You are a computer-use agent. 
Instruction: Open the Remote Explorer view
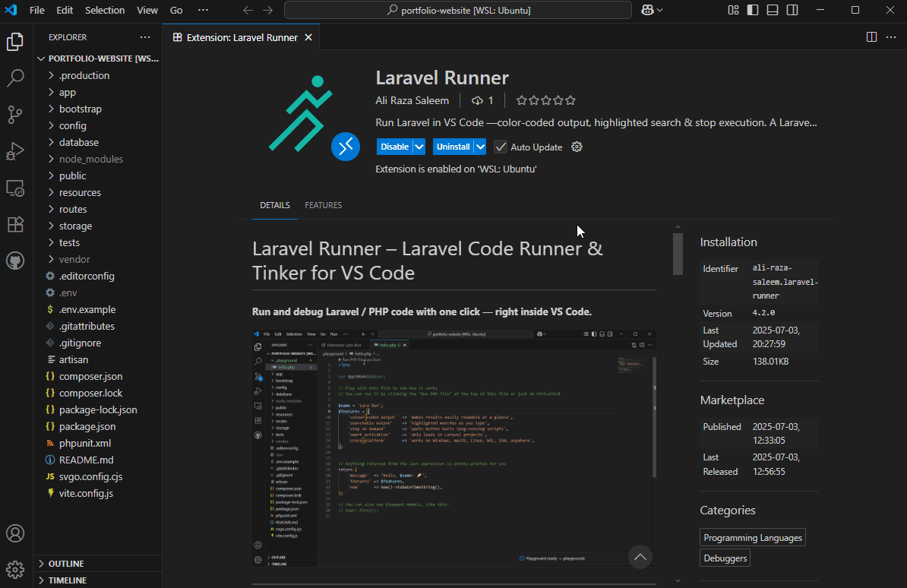(x=16, y=188)
